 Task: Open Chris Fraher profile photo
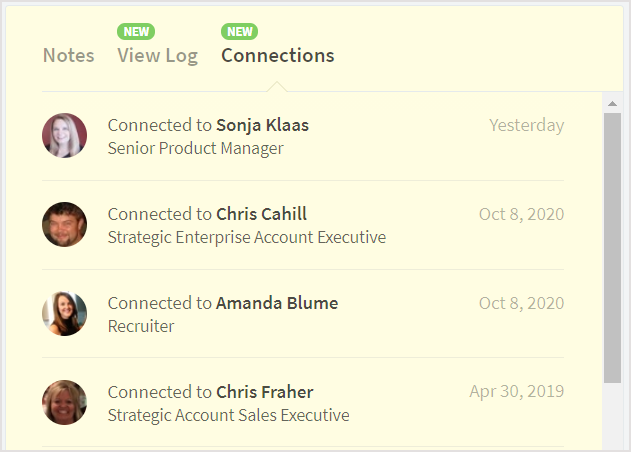click(64, 402)
